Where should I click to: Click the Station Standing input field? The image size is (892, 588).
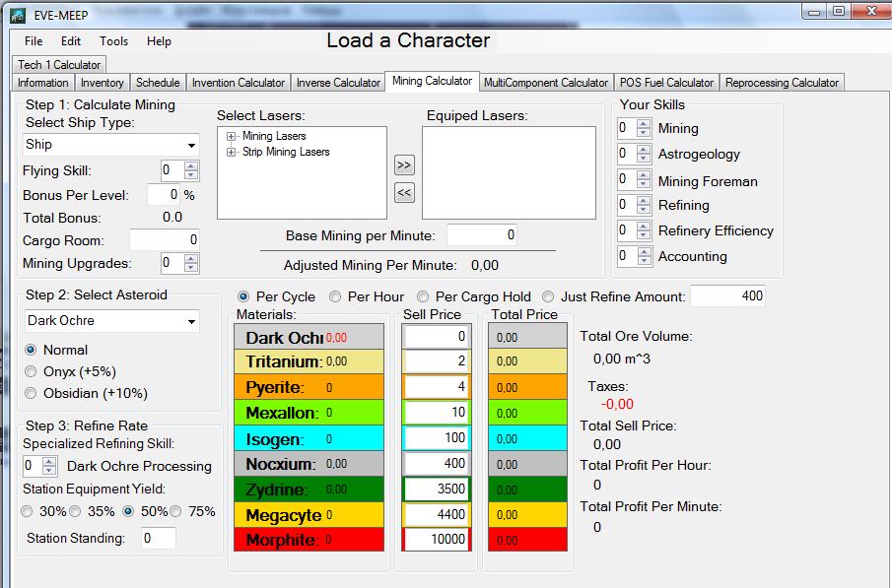click(x=158, y=538)
